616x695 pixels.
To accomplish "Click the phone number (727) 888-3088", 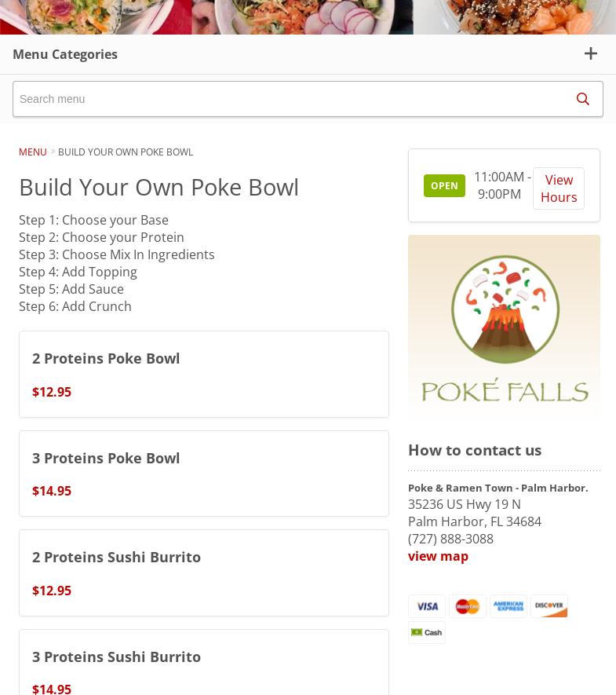I will 450,539.
